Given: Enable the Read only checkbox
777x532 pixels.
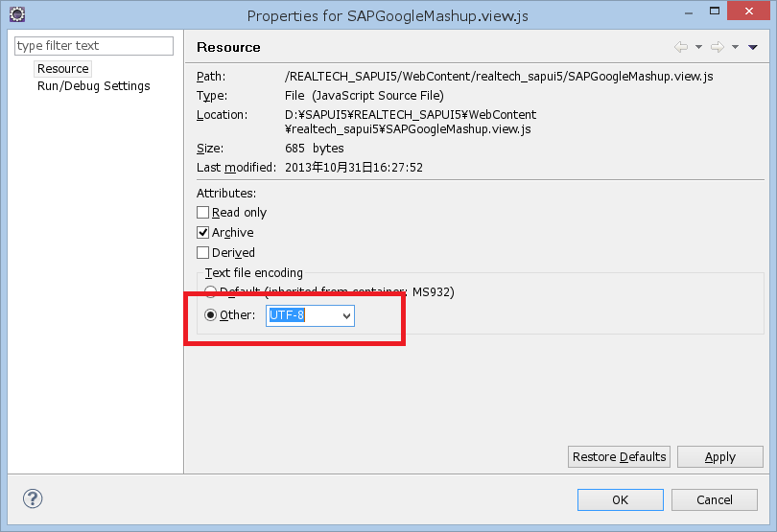Looking at the screenshot, I should 202,213.
